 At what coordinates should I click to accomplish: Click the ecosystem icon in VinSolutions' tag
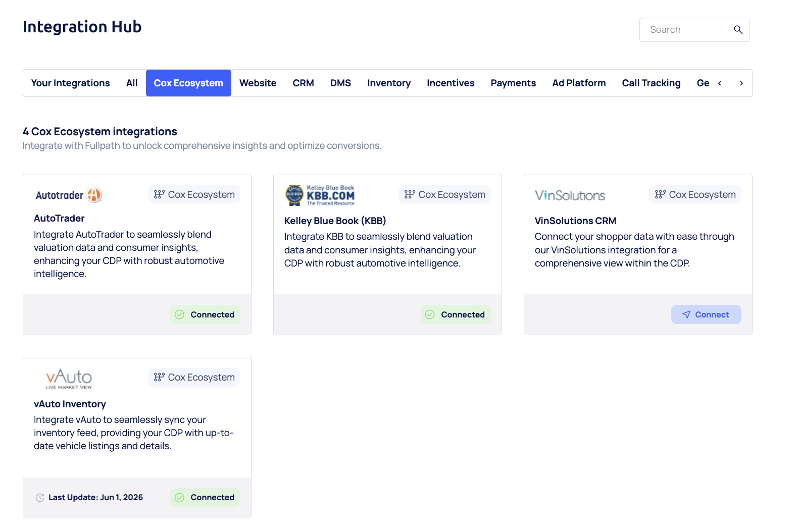pyautogui.click(x=660, y=194)
